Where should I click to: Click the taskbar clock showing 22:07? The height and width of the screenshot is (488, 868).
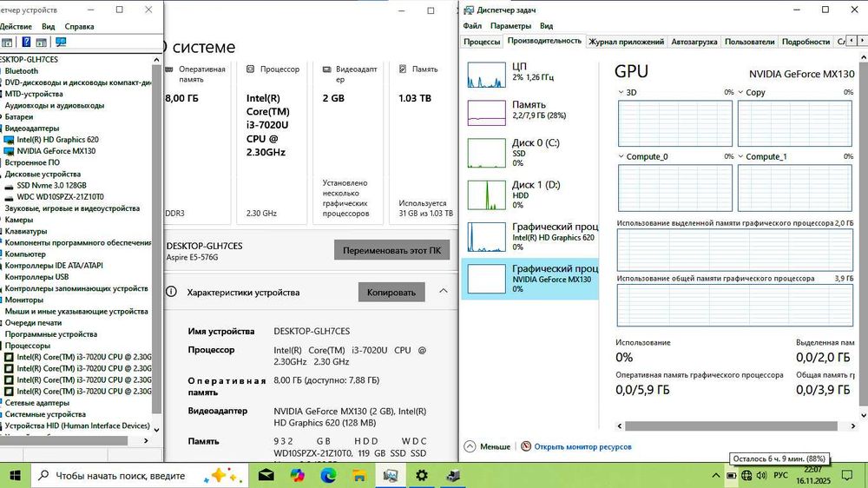pos(813,475)
